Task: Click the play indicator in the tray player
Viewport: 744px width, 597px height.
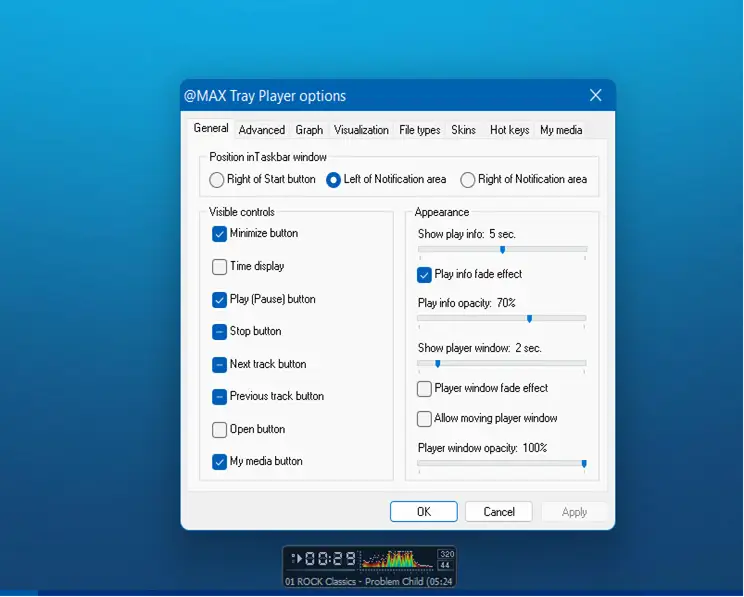Action: pyautogui.click(x=297, y=559)
